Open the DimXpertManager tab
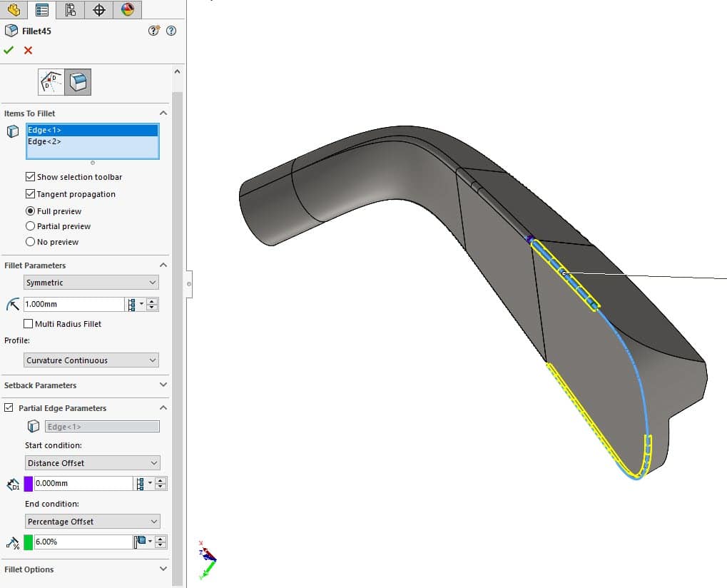The height and width of the screenshot is (588, 727). click(x=99, y=10)
